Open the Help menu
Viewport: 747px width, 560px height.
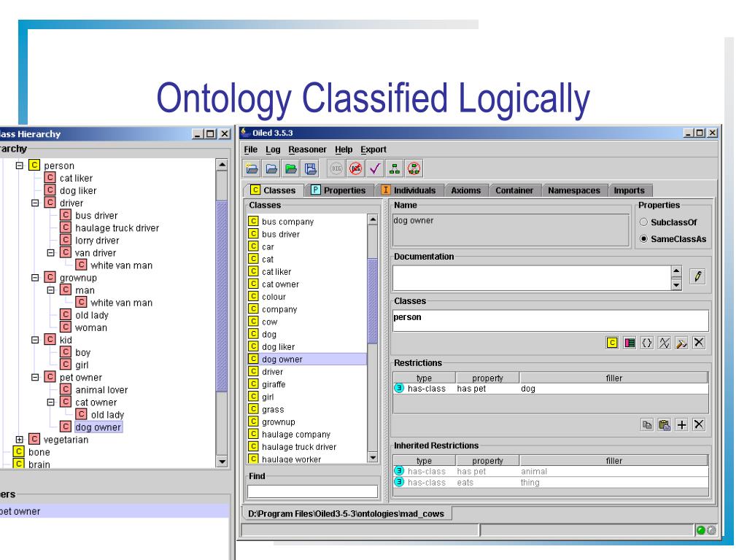point(344,149)
